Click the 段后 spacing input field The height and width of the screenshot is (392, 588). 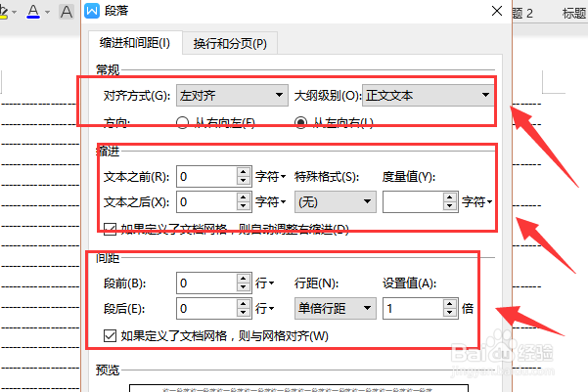click(x=206, y=309)
